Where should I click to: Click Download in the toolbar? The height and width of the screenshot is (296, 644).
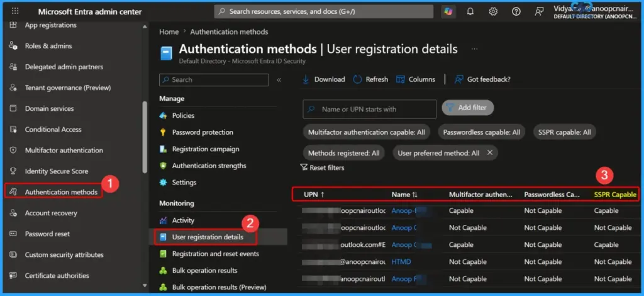[324, 79]
